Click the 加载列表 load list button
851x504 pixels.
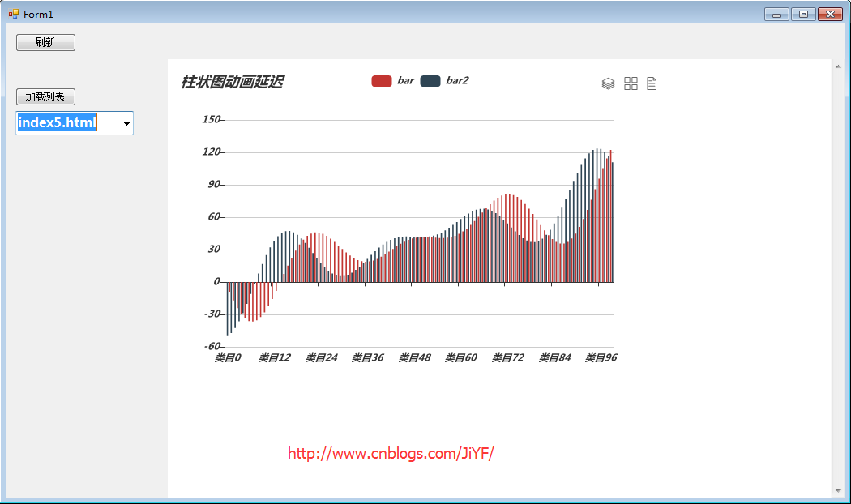45,97
